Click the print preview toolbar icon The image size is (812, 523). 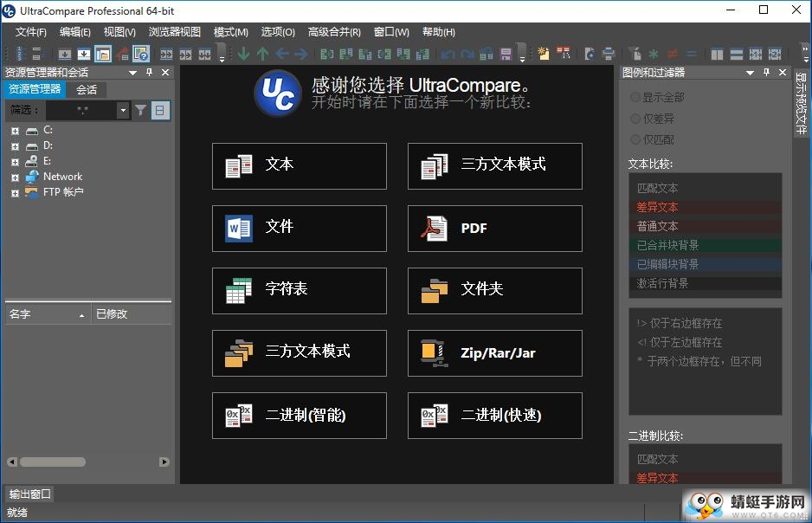tap(590, 54)
